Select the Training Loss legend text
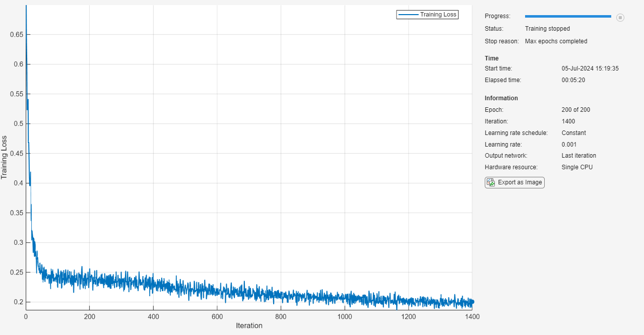Viewport: 644px width, 335px height. pos(438,15)
